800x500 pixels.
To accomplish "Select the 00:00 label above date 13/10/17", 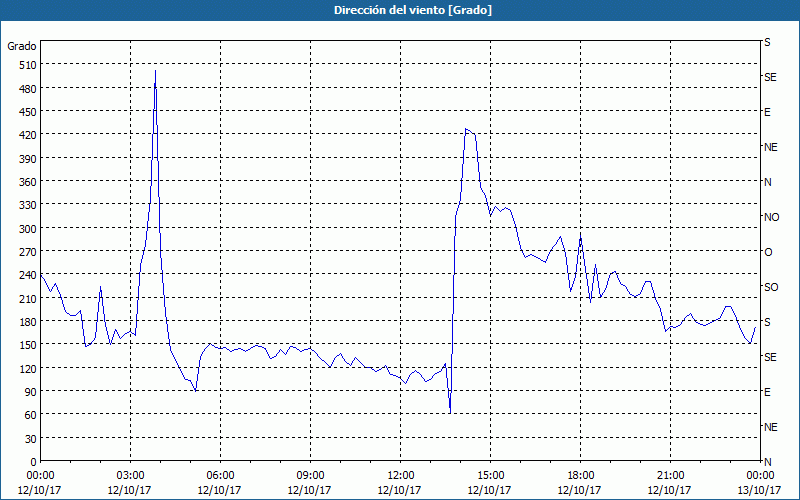I will [760, 476].
